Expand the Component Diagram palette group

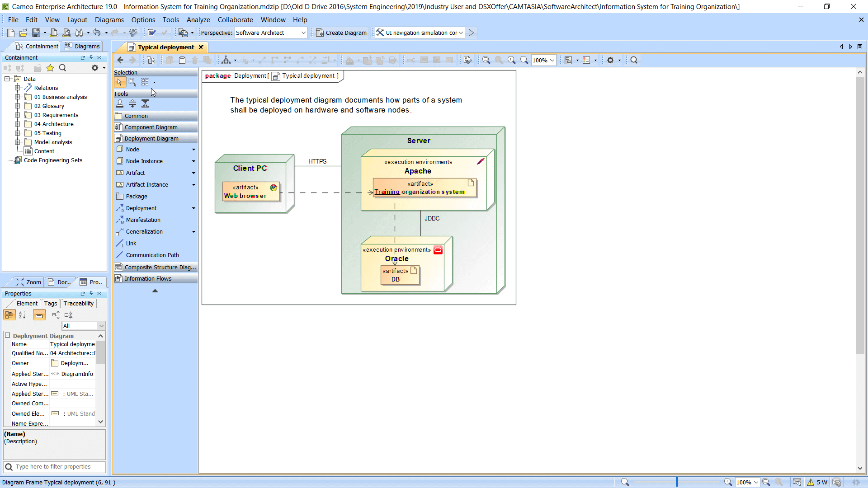point(151,127)
